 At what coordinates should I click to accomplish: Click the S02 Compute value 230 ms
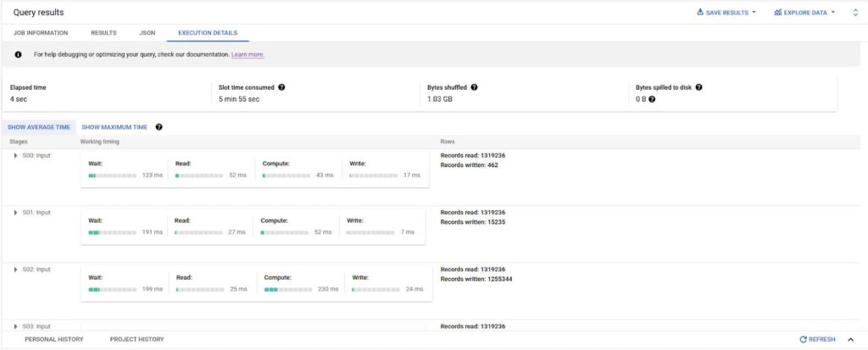click(x=328, y=290)
